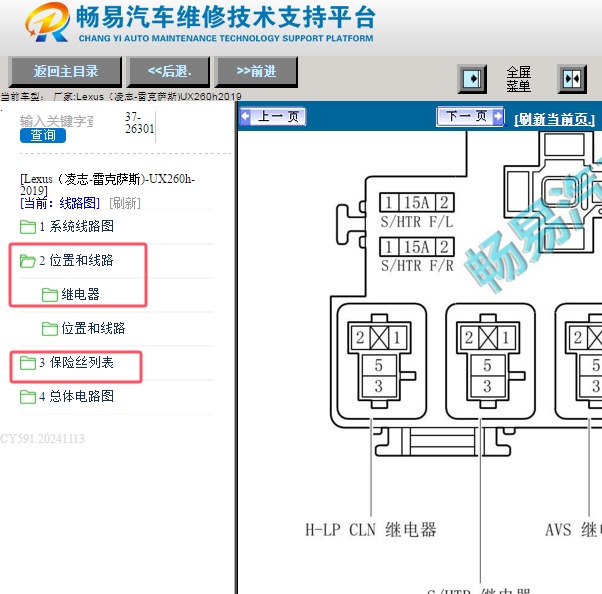This screenshot has height=594, width=602.
Task: Click open-folder icon beside 2 位置和线路
Action: pyautogui.click(x=28, y=261)
